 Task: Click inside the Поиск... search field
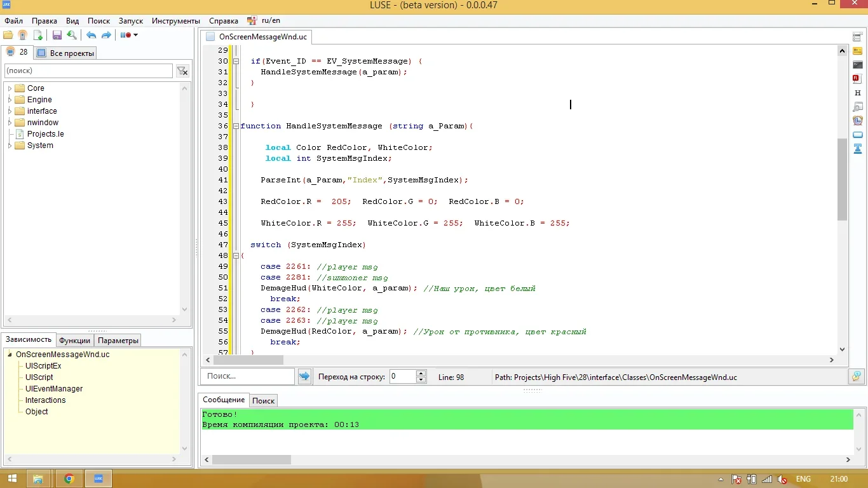coord(248,376)
